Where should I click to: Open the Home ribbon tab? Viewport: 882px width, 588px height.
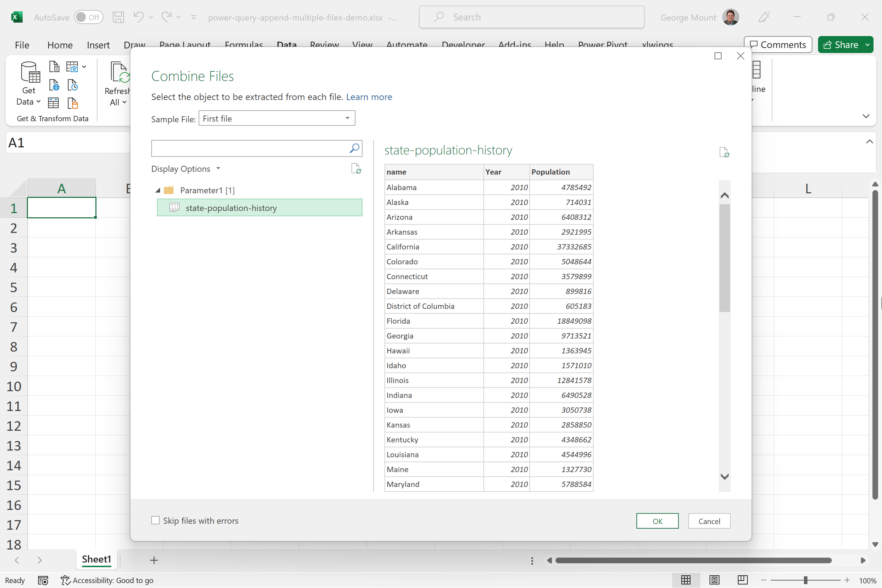click(x=60, y=45)
